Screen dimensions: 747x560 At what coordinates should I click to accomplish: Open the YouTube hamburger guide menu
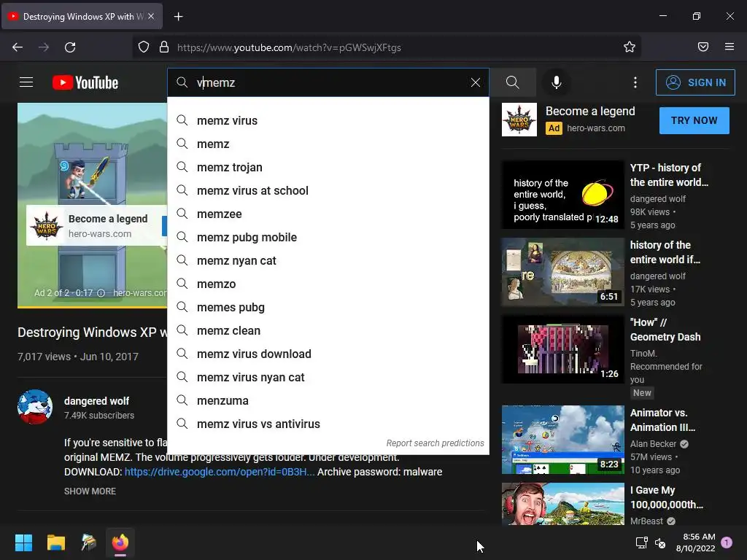point(26,82)
